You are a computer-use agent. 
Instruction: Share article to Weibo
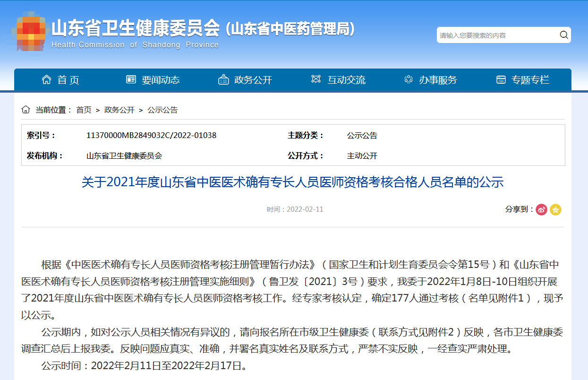(x=541, y=209)
